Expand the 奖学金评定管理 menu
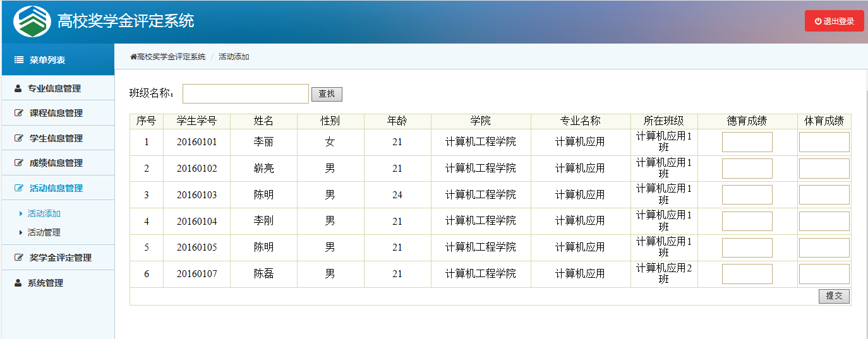 pos(57,258)
